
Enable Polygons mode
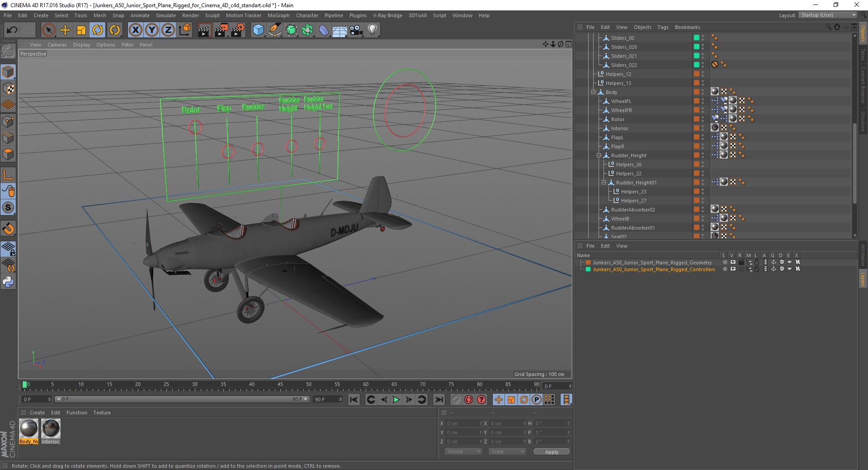point(8,154)
